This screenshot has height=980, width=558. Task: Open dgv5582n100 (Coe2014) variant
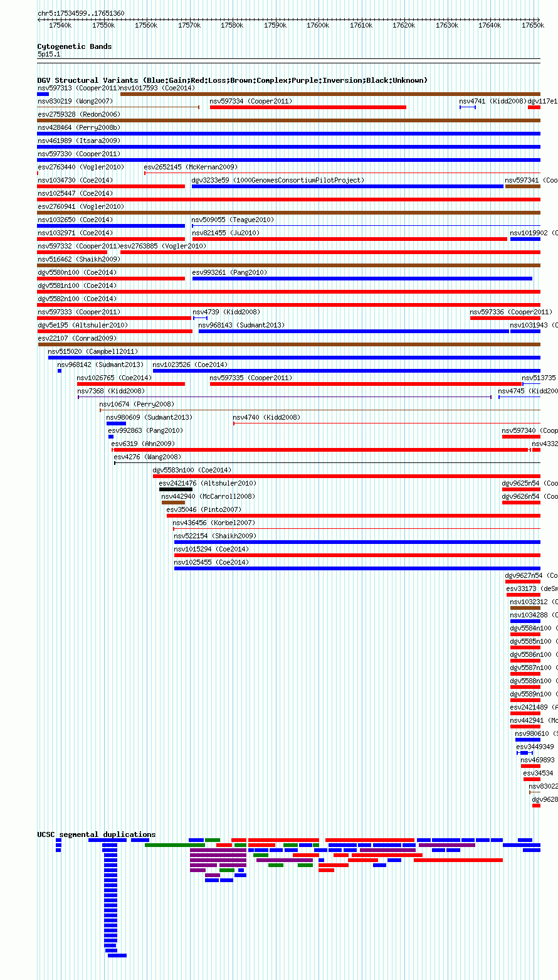click(289, 305)
